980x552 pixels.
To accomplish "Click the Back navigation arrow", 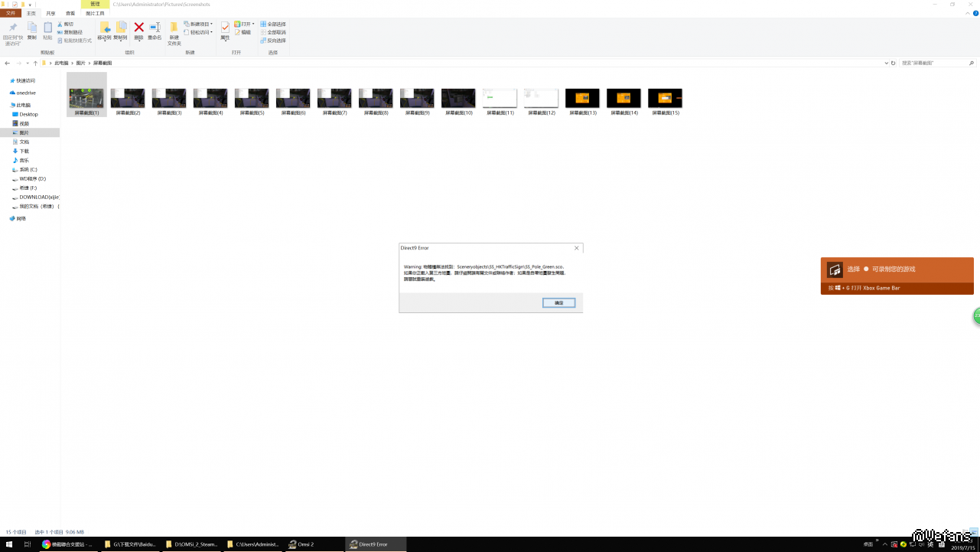I will point(8,63).
